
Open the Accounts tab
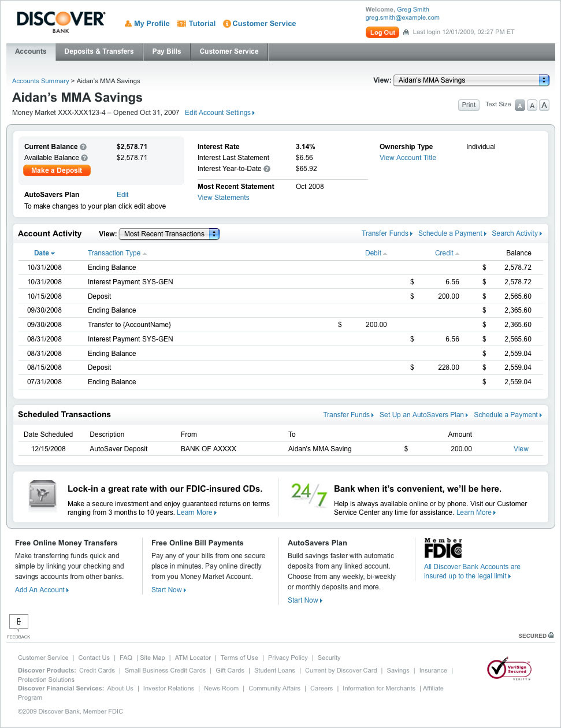pyautogui.click(x=31, y=51)
